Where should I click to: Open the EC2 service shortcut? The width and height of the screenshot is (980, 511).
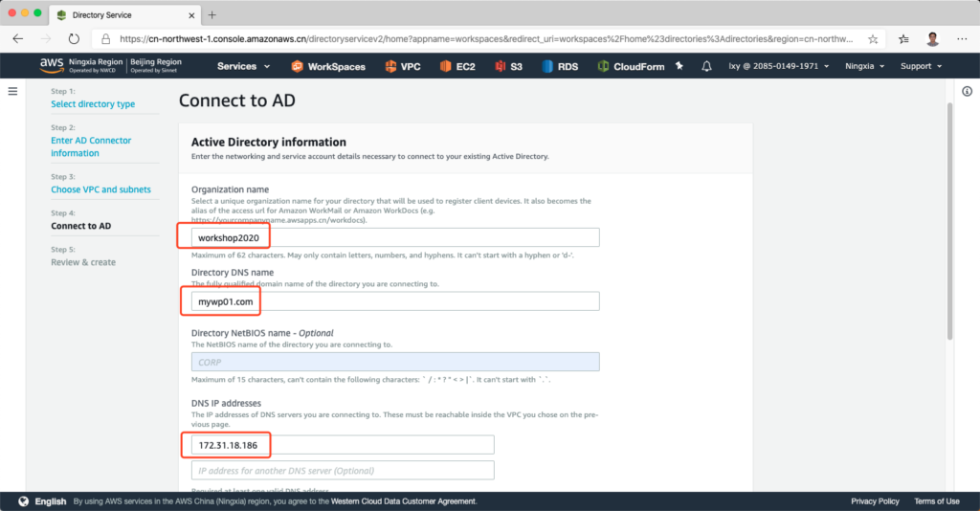point(458,66)
